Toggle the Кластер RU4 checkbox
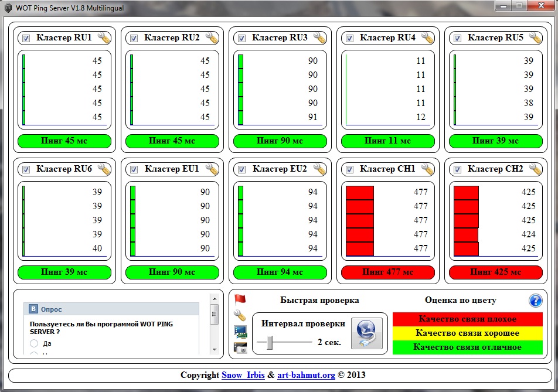Screen dimensions: 558x392 coord(349,39)
